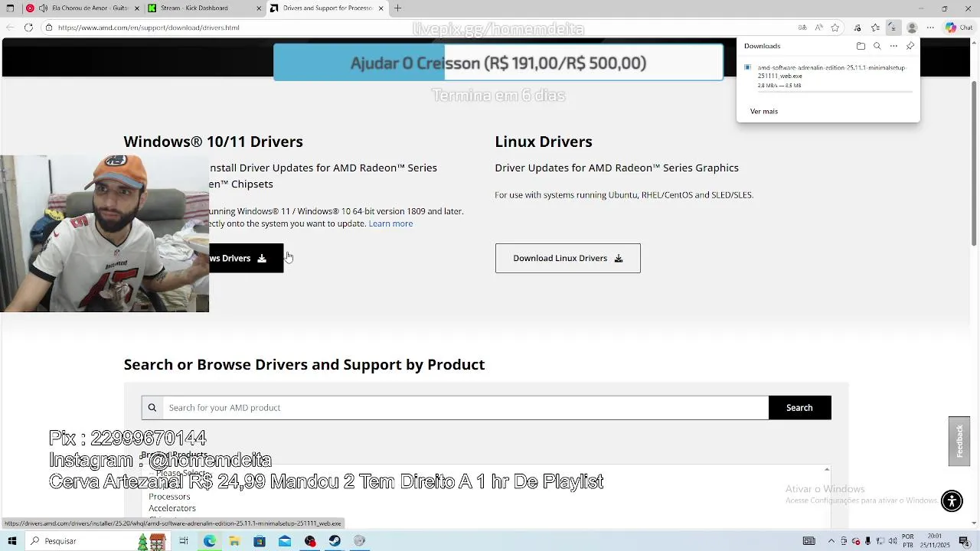Select 'Processors' in the product list
Image resolution: width=980 pixels, height=551 pixels.
(x=169, y=497)
